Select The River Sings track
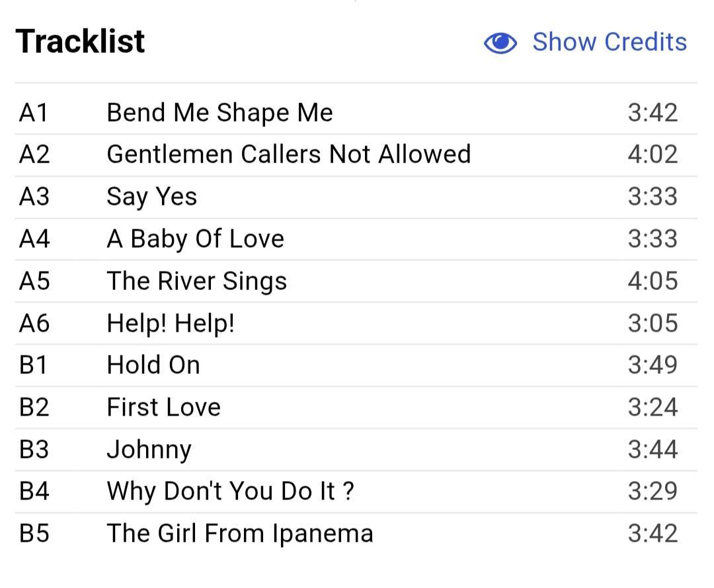Viewport: 714px width, 588px height. pos(197,281)
